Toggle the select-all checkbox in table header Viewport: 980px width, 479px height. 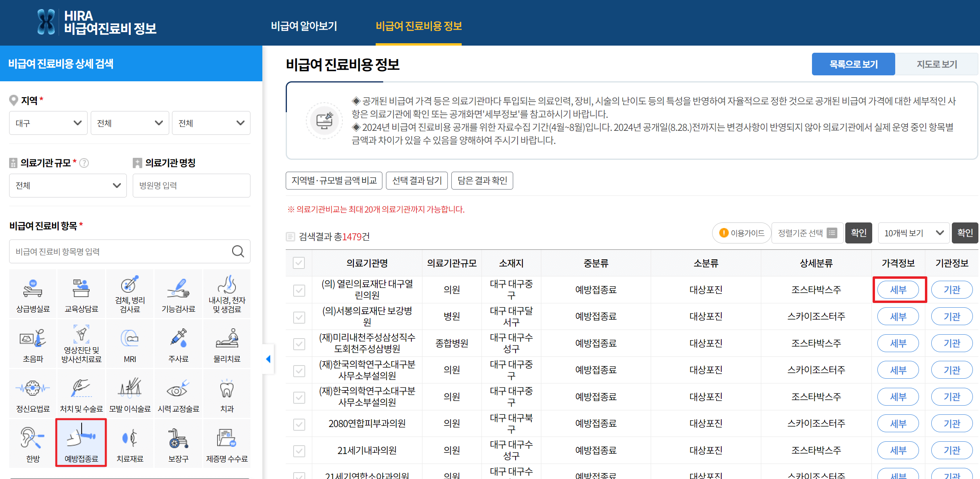[299, 263]
